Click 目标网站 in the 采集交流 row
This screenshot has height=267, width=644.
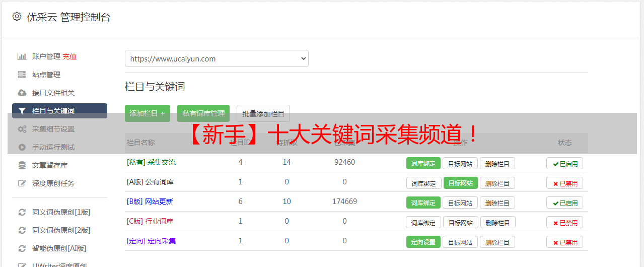(460, 163)
